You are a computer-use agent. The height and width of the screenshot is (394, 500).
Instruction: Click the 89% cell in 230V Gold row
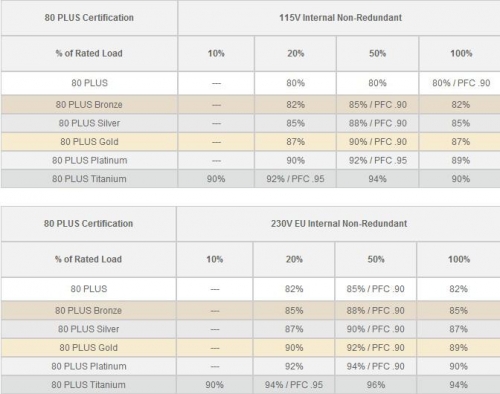(x=459, y=348)
